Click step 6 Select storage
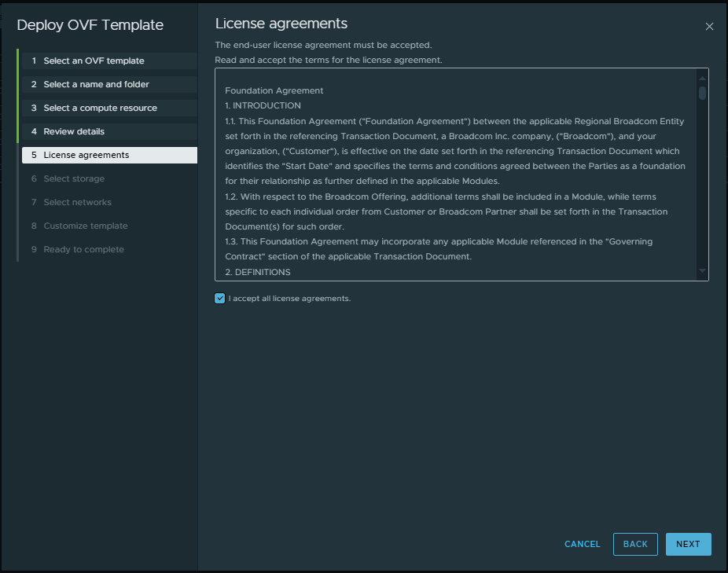 click(74, 178)
